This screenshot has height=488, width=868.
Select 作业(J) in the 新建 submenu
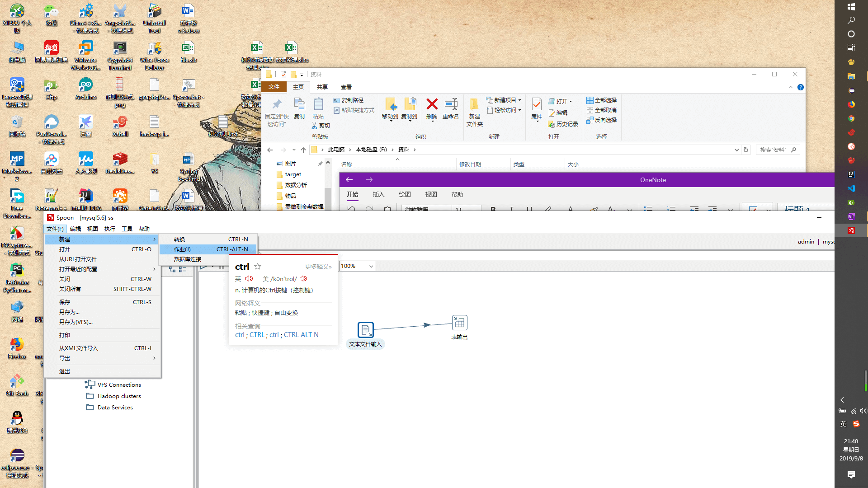[208, 249]
